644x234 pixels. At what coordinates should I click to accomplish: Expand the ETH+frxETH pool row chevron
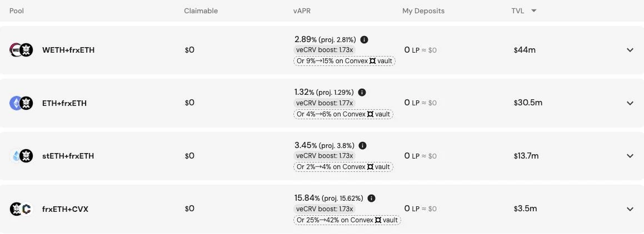630,103
